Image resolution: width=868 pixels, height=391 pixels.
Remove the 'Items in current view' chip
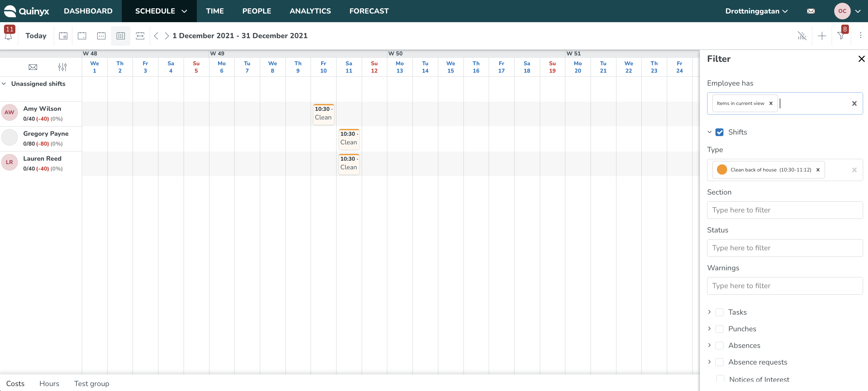771,103
